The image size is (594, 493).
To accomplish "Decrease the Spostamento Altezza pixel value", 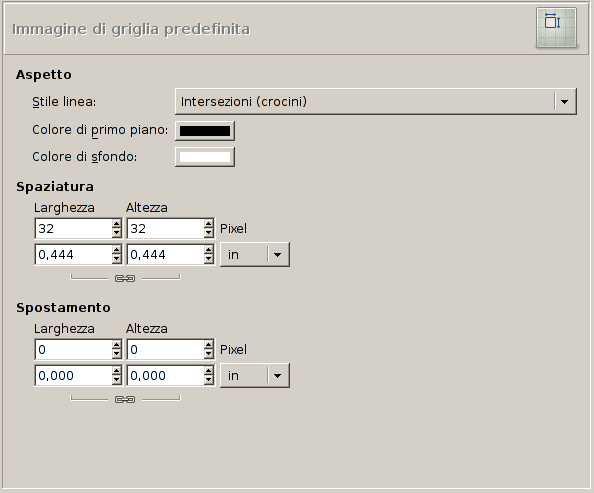I will 209,354.
